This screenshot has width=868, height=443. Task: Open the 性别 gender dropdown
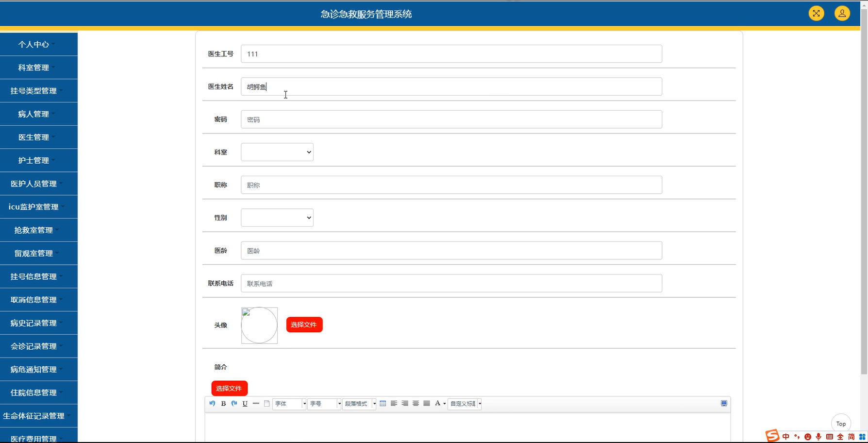click(x=277, y=217)
